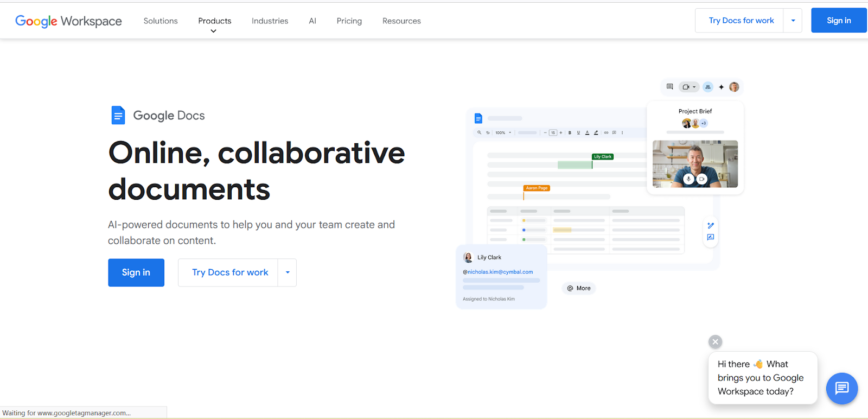Click the camera button on the video thumbnail
Image resolution: width=868 pixels, height=419 pixels.
click(702, 179)
